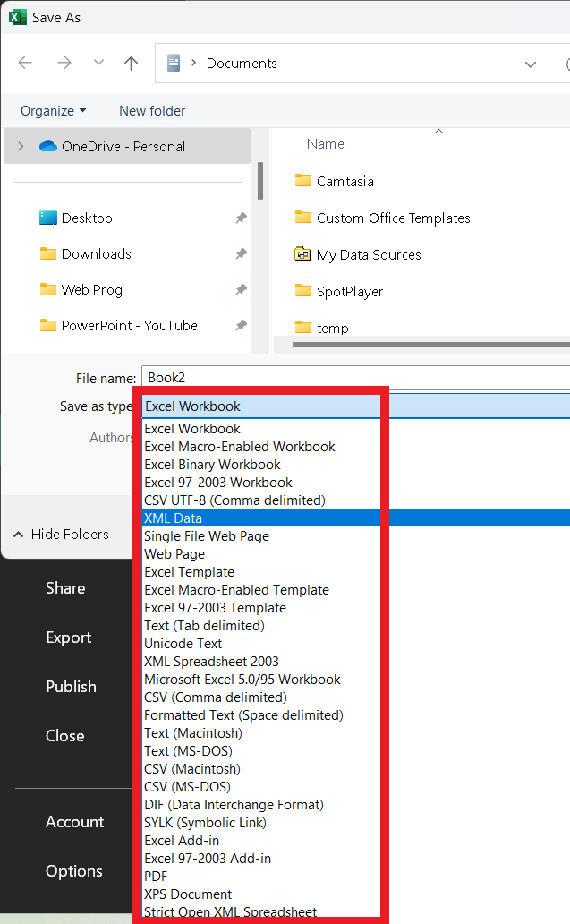Expand OneDrive - Personal tree node

point(21,146)
